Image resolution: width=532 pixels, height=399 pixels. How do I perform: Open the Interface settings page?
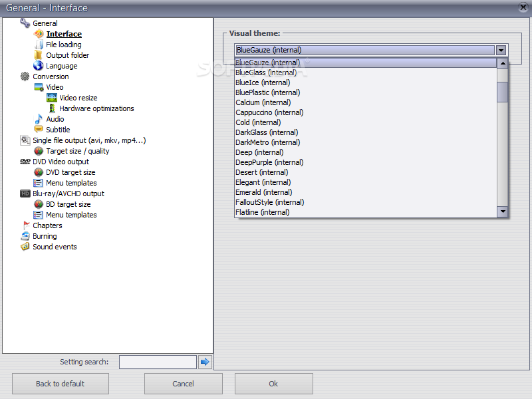pos(64,34)
